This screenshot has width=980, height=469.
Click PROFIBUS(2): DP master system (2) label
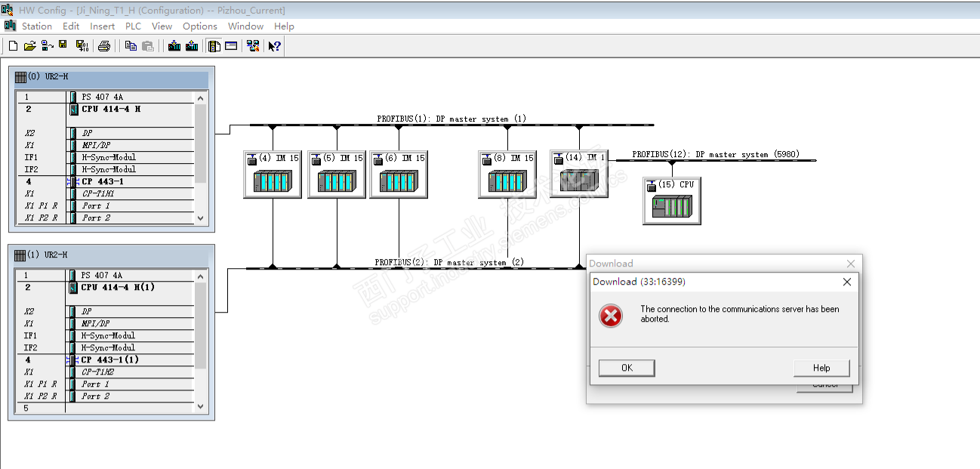[x=449, y=262]
